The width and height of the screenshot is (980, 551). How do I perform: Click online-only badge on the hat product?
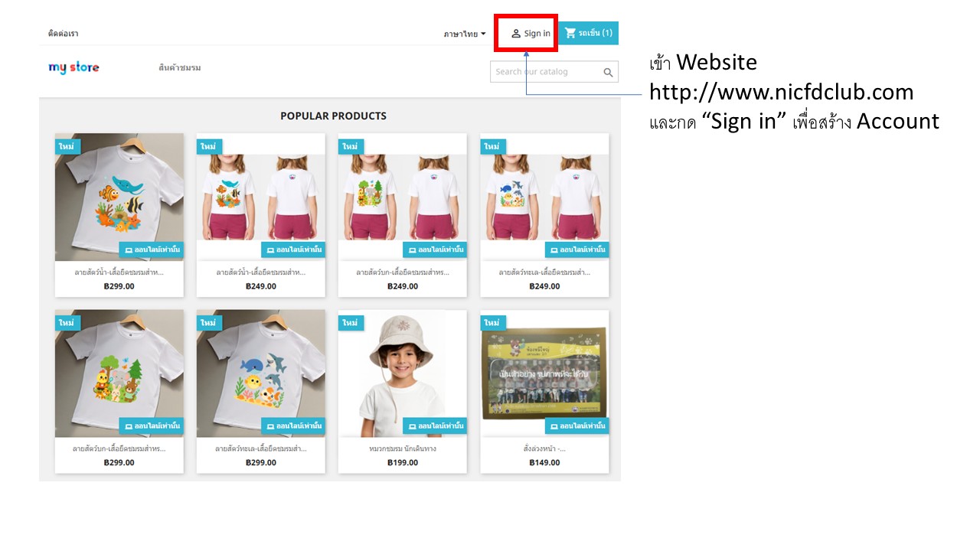[x=435, y=425]
